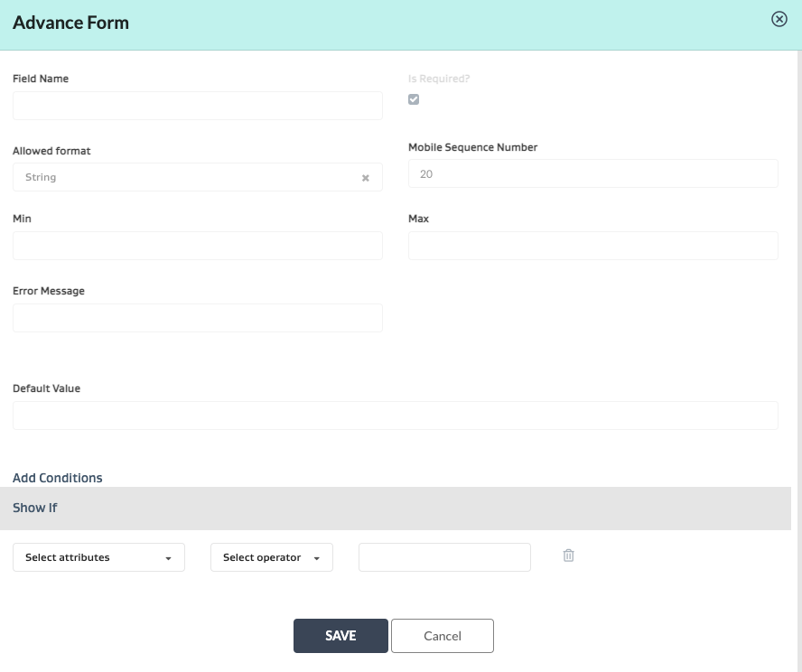Focus the Default Value input
Screen dimensions: 802x672
tap(395, 415)
